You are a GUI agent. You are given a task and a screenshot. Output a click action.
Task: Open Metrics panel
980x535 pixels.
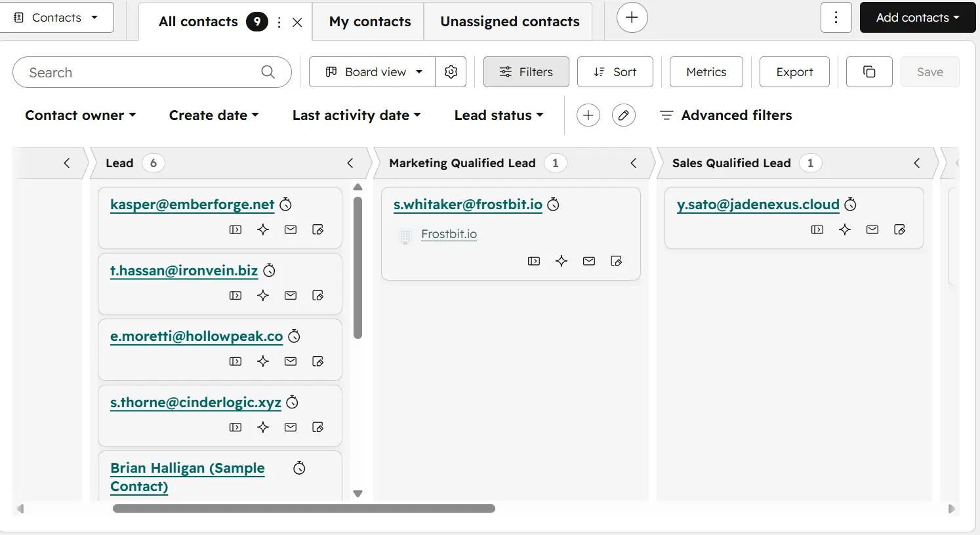706,72
